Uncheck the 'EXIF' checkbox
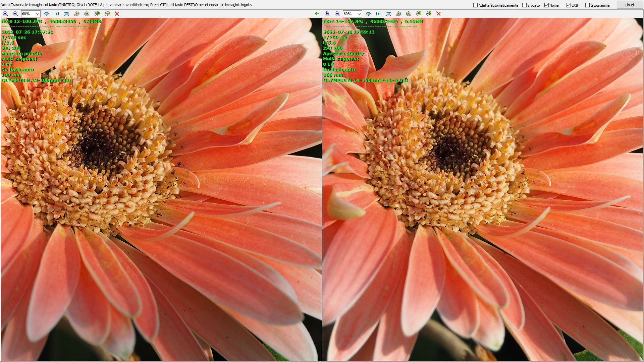Screen dimensions: 644x362 point(569,5)
